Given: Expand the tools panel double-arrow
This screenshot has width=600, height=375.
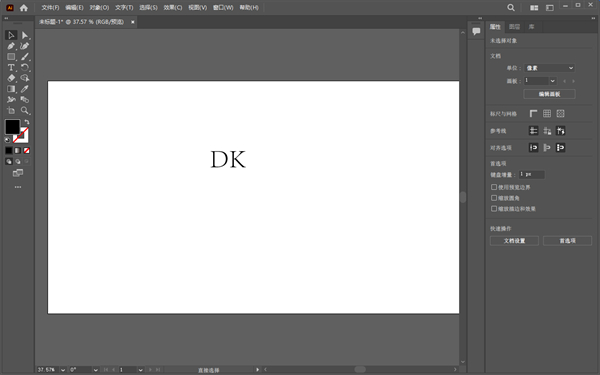Looking at the screenshot, I should click(6, 18).
